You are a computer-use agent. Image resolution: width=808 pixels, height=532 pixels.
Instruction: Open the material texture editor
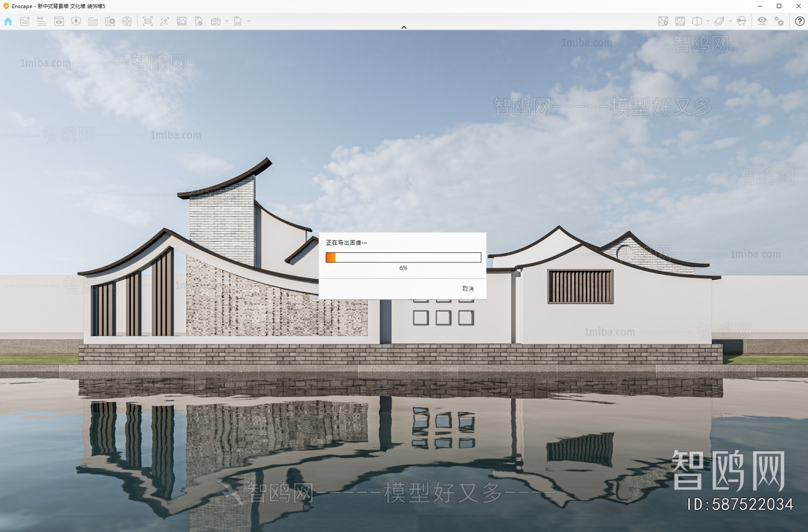tap(680, 21)
